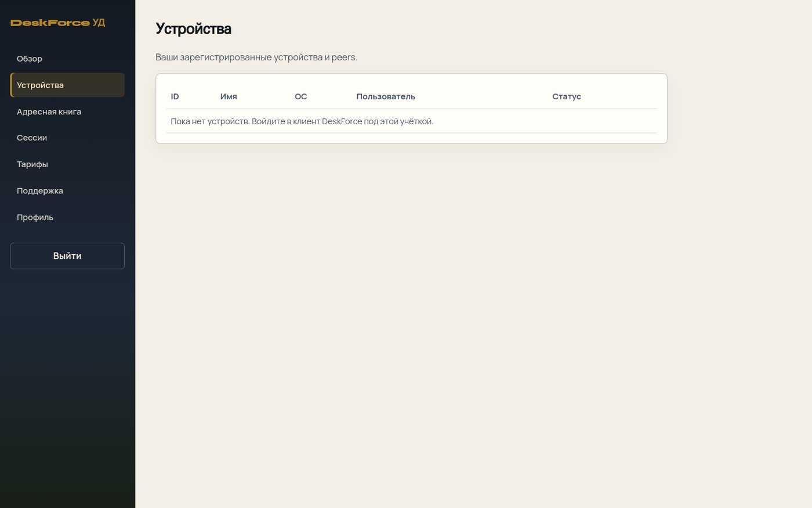This screenshot has height=508, width=812.
Task: Click the Статус column header
Action: click(567, 96)
